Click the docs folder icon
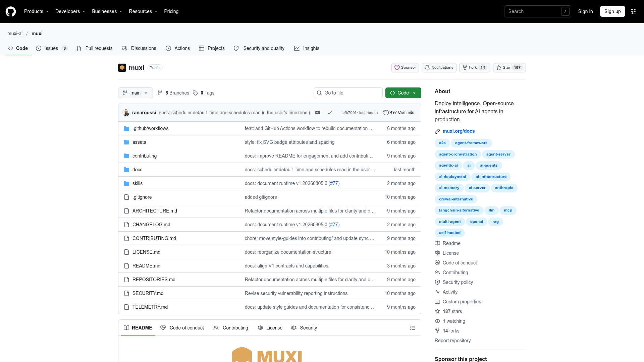644x362 pixels. pyautogui.click(x=126, y=170)
